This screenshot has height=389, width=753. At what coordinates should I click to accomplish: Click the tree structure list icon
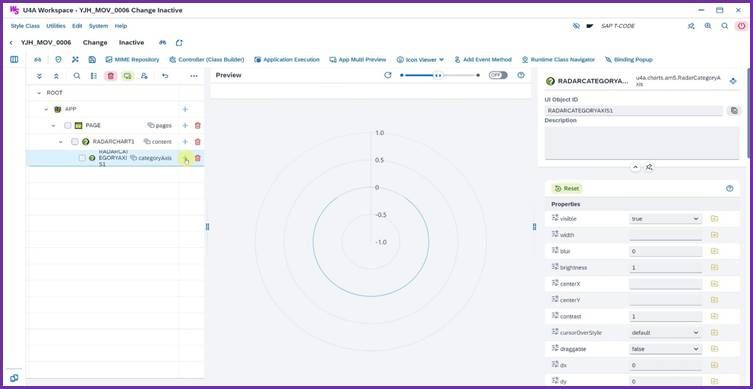94,76
